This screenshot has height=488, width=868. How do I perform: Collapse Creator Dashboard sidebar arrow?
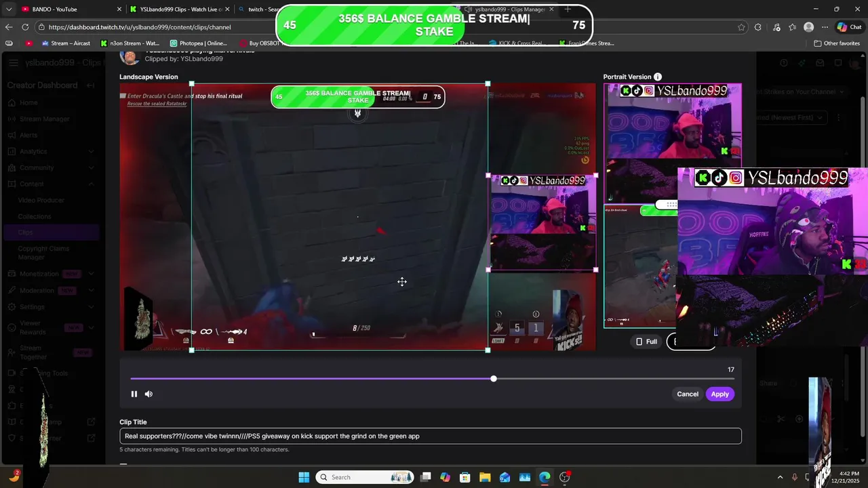90,85
